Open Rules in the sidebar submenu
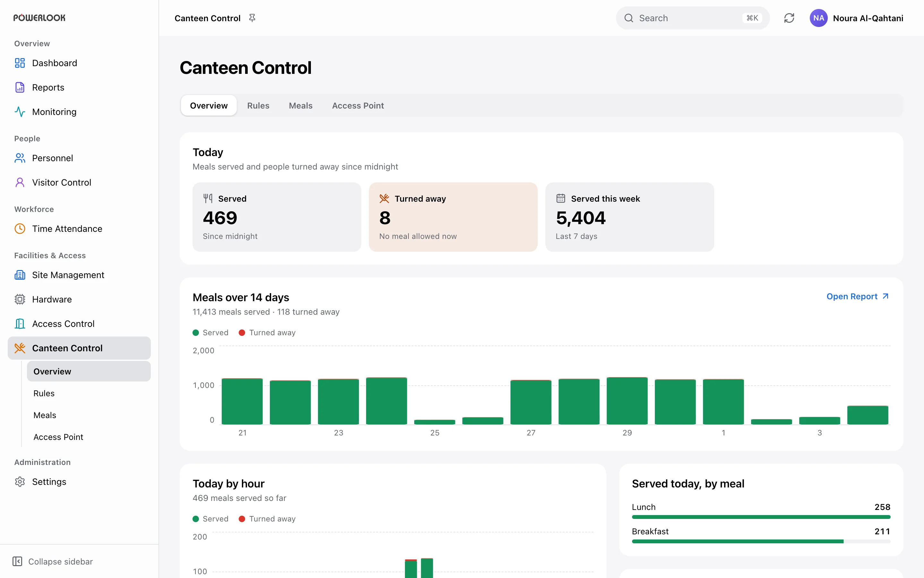924x578 pixels. [89, 393]
